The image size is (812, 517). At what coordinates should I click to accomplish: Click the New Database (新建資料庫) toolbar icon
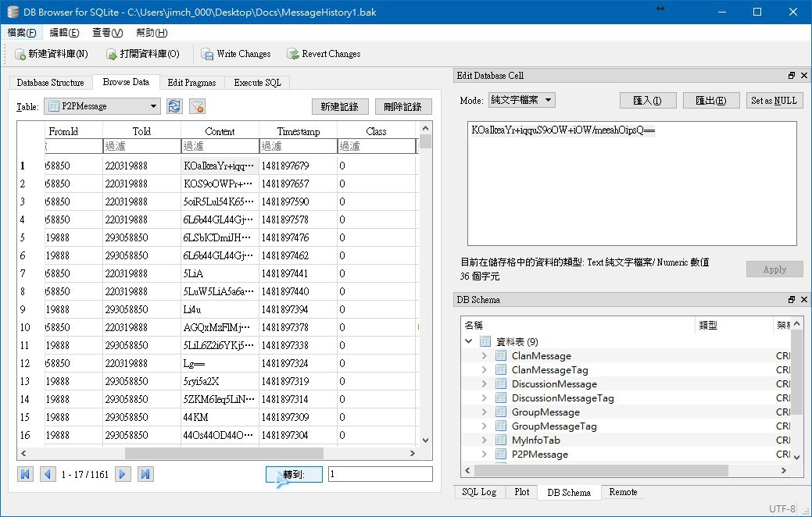[20, 54]
